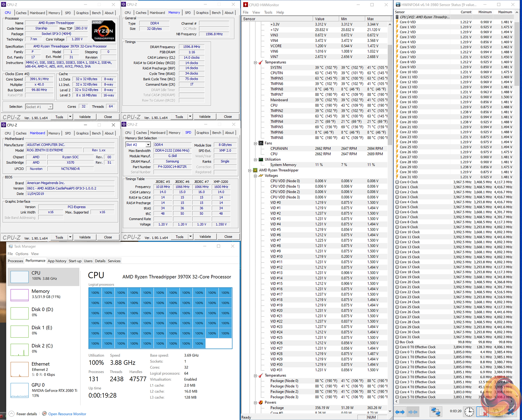This screenshot has height=420, width=522.
Task: Click Validate button in CPU-Z Mainboard window
Action: coord(85,237)
